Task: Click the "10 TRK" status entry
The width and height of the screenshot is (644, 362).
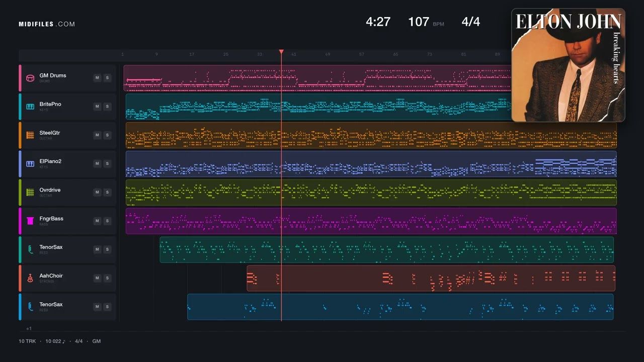Action: click(27, 341)
